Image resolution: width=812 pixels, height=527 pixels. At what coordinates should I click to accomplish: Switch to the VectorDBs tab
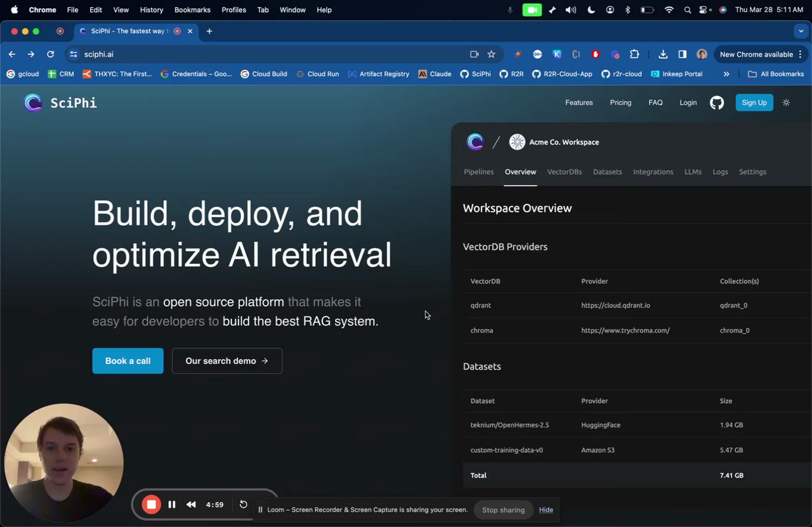tap(565, 172)
